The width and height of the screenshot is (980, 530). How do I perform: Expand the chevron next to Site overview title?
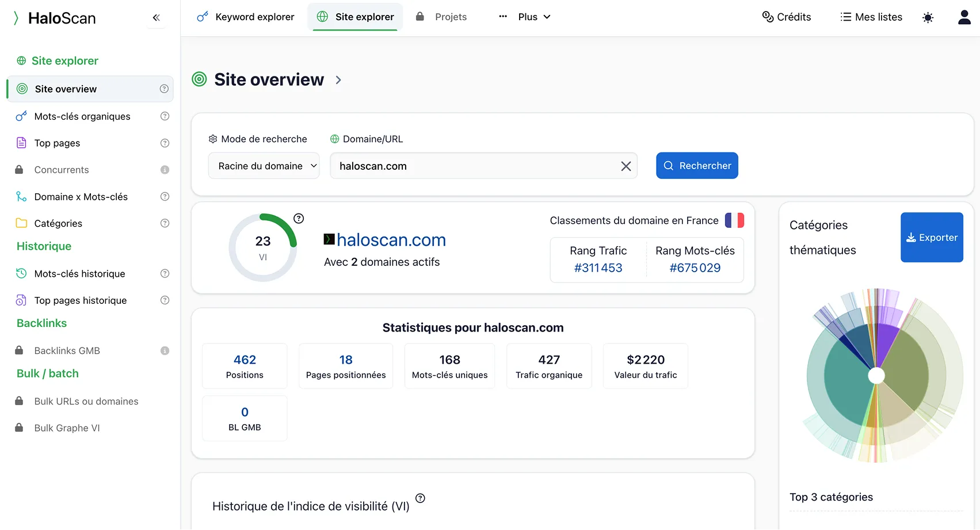(338, 80)
